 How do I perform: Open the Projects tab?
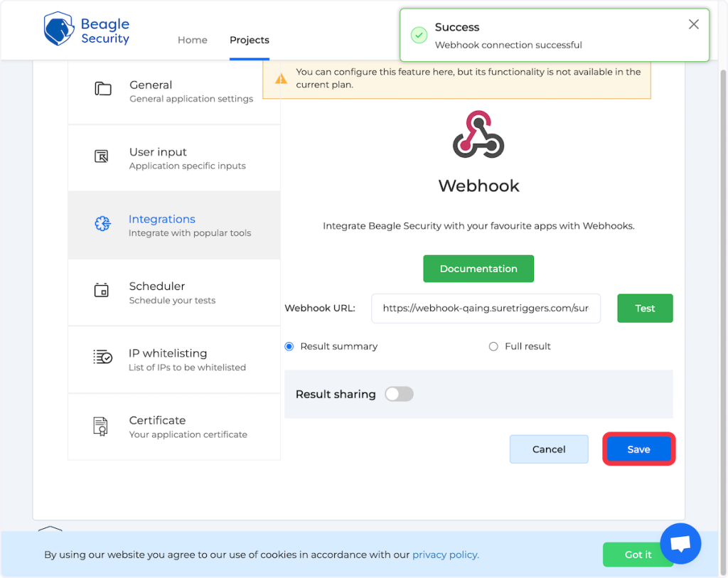pos(250,40)
